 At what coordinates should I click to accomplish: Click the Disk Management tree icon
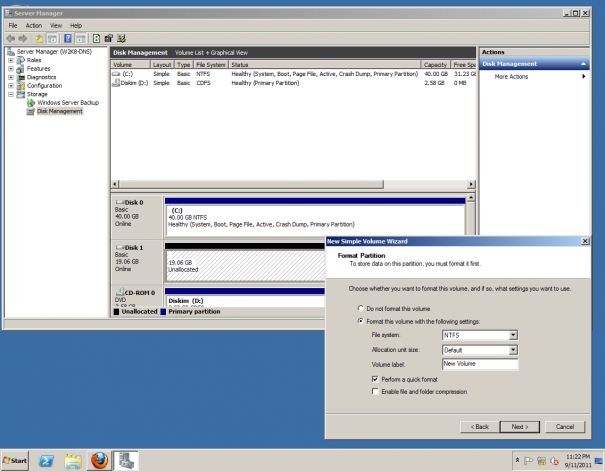coord(30,111)
